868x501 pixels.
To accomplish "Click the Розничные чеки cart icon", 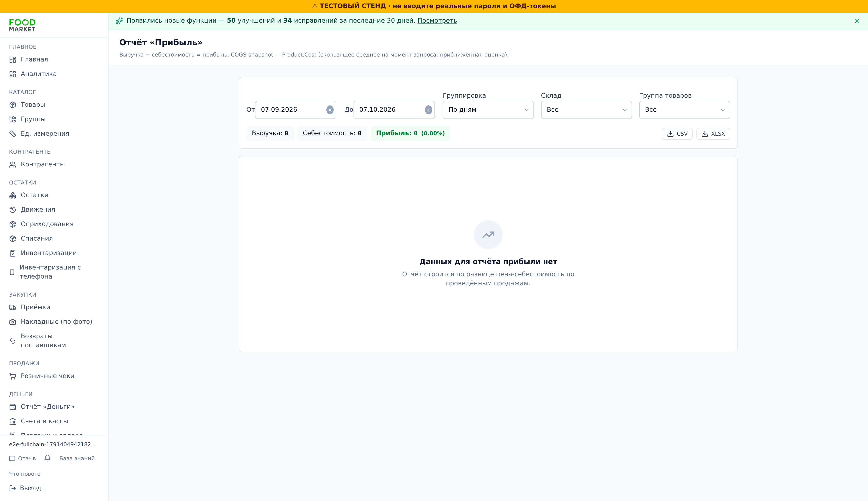I will (13, 376).
